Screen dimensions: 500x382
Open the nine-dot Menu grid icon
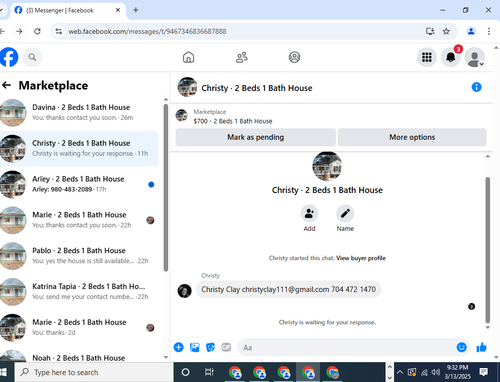(427, 57)
